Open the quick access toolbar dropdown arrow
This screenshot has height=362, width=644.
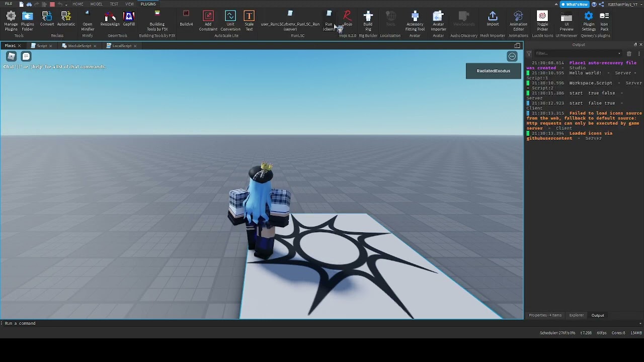(66, 5)
